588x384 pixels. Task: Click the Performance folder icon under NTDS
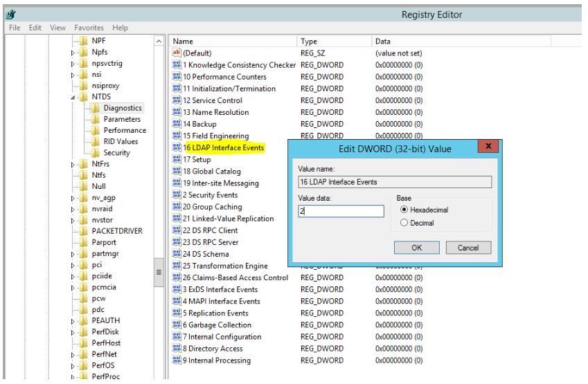pyautogui.click(x=96, y=130)
